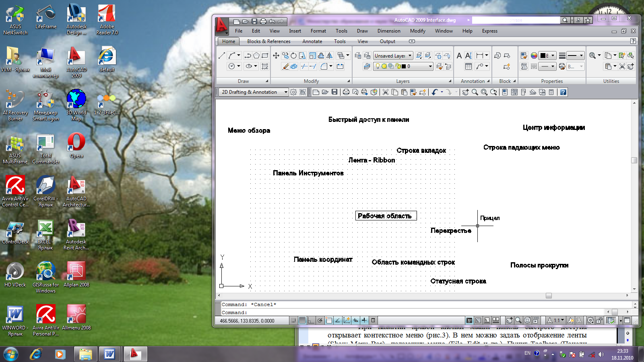Open the Opera desktop shortcut
The height and width of the screenshot is (362, 644).
tap(76, 146)
